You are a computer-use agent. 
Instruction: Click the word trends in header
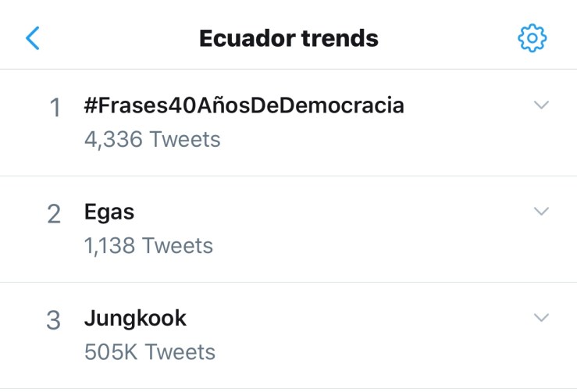(x=342, y=37)
